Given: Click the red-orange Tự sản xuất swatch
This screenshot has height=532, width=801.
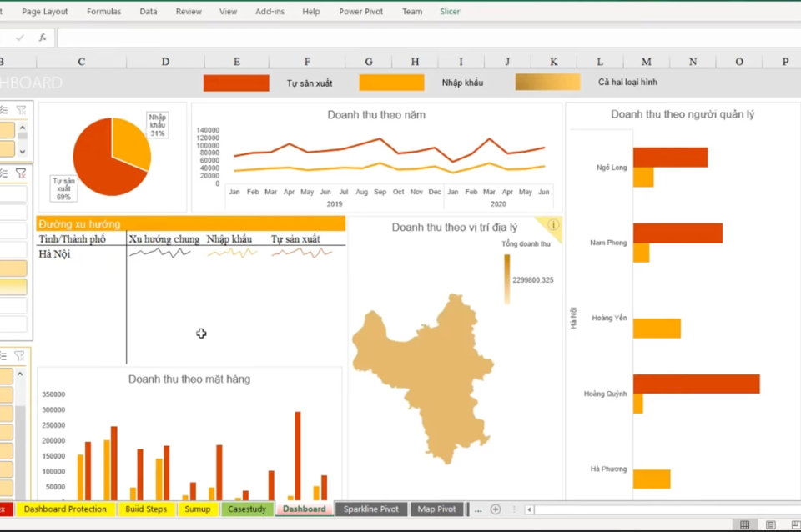Looking at the screenshot, I should click(236, 83).
